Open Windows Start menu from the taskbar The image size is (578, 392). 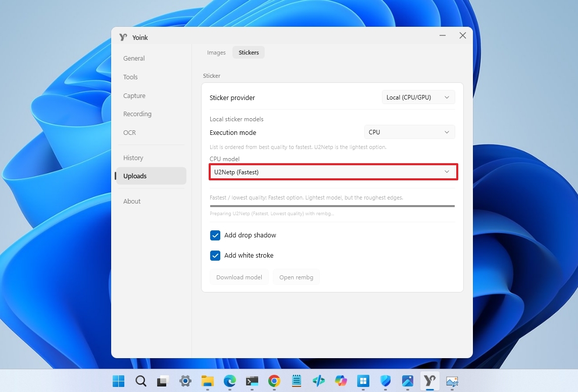118,381
